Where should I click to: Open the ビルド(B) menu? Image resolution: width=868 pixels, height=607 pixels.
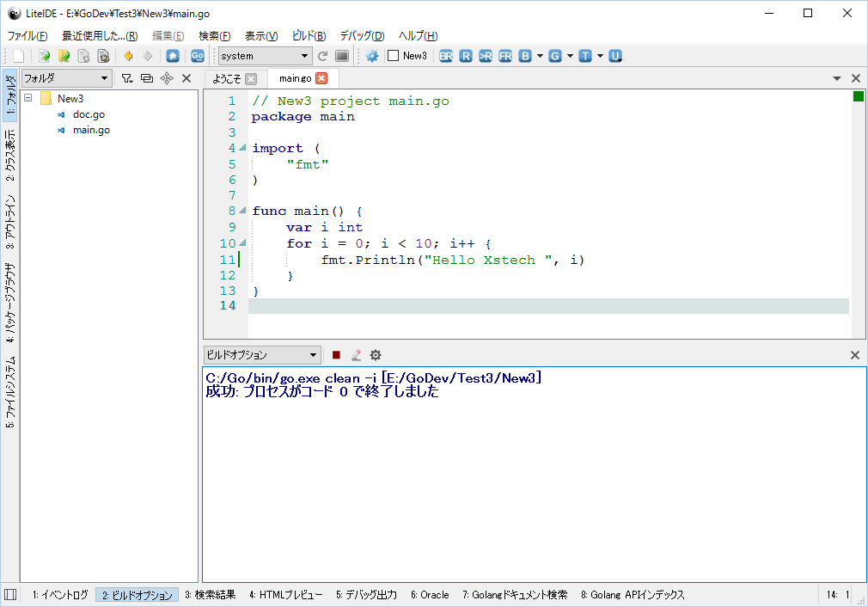pyautogui.click(x=309, y=36)
